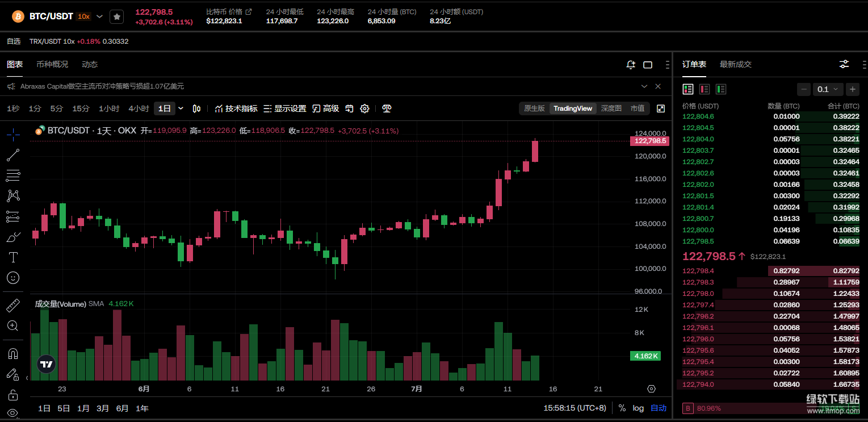Click the chart sync icon beside 高级
The width and height of the screenshot is (868, 422).
tap(350, 108)
